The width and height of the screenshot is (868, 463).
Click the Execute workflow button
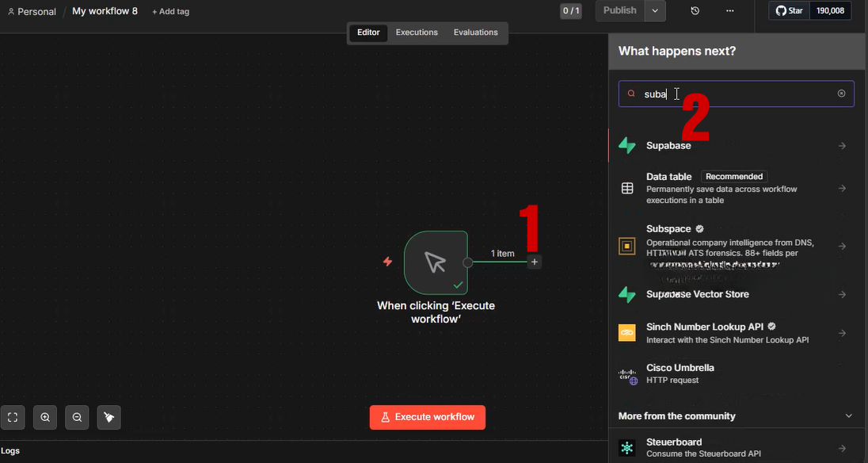pos(428,417)
